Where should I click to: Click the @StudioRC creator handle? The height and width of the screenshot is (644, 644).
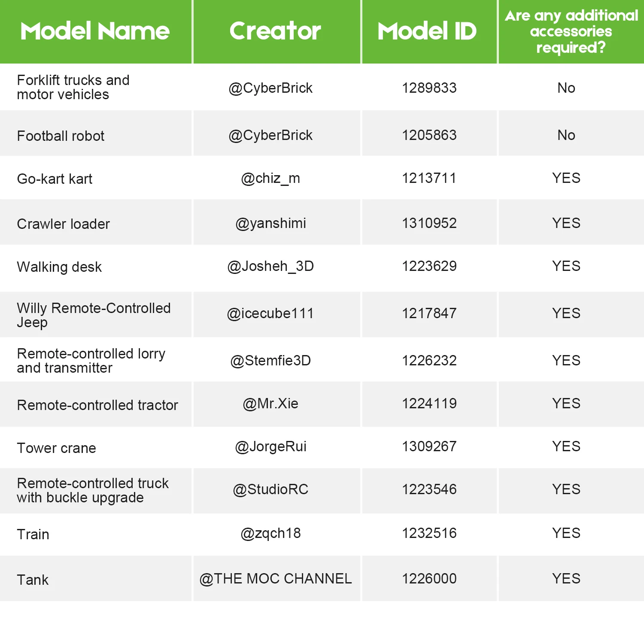coord(270,489)
